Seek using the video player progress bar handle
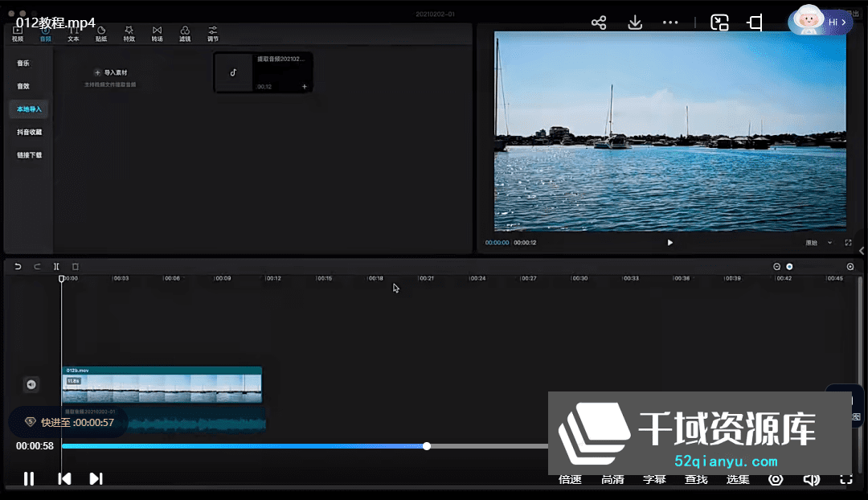Viewport: 868px width, 500px height. [426, 446]
